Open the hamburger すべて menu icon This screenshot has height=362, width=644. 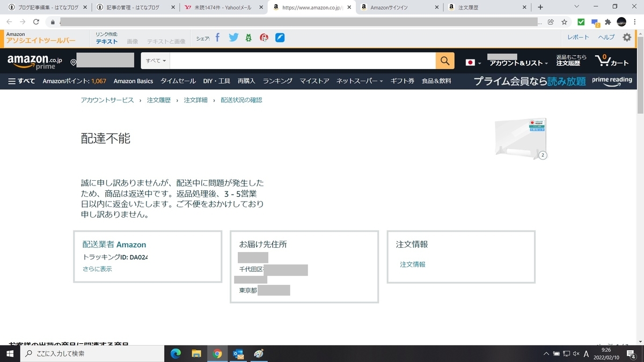click(11, 80)
